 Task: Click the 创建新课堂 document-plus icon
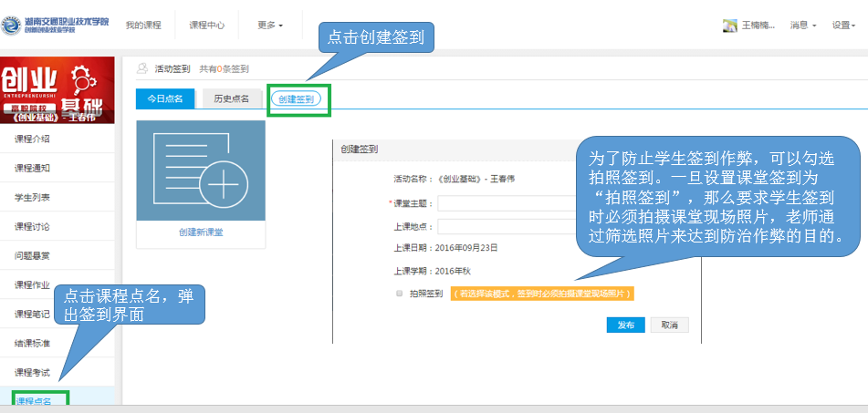200,170
